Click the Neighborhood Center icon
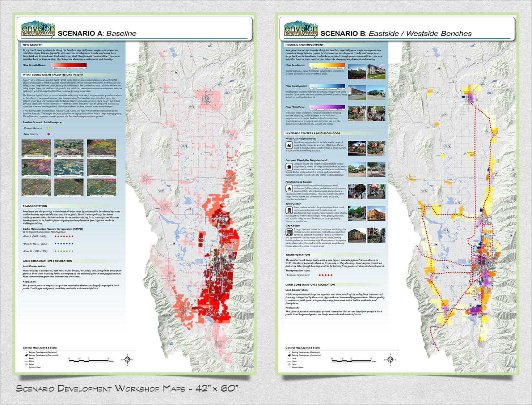 (289, 188)
